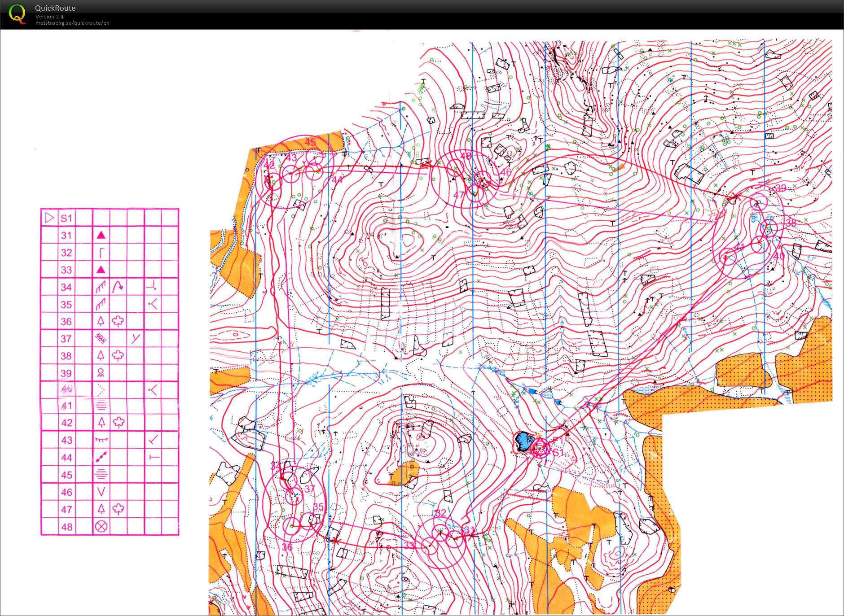Click control number 32 label on the map
The height and width of the screenshot is (616, 844).
440,512
